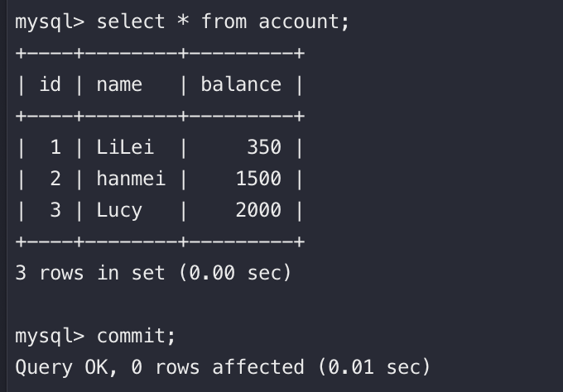This screenshot has width=563, height=392.
Task: Click the id value 3 cell
Action: [x=55, y=210]
